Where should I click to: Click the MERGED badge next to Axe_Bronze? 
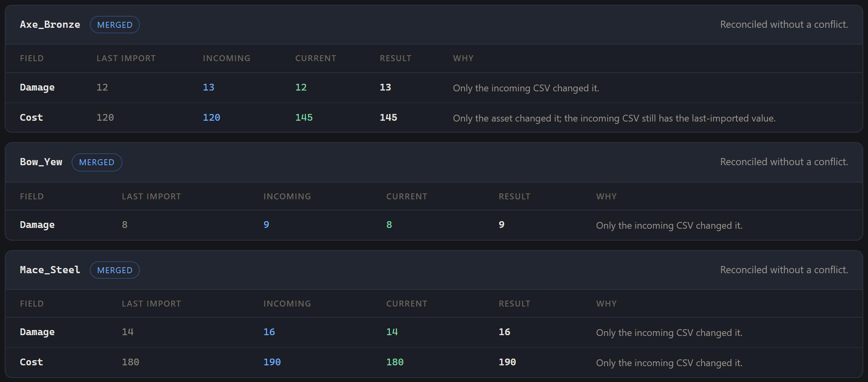[114, 25]
